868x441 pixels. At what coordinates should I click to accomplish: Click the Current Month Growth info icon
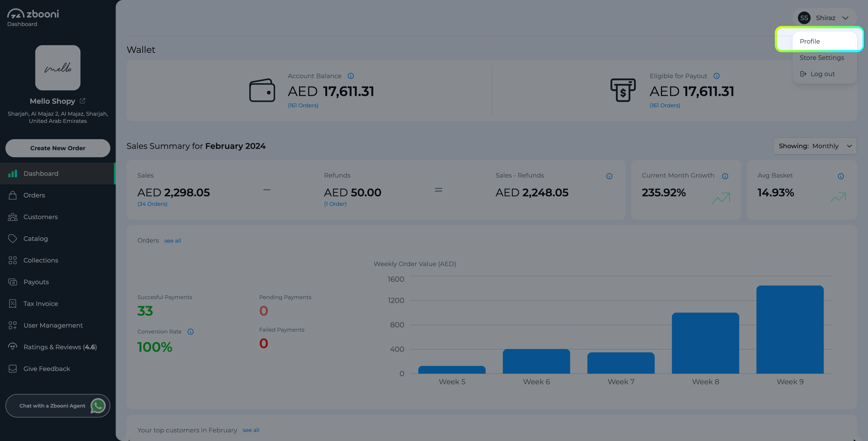725,176
